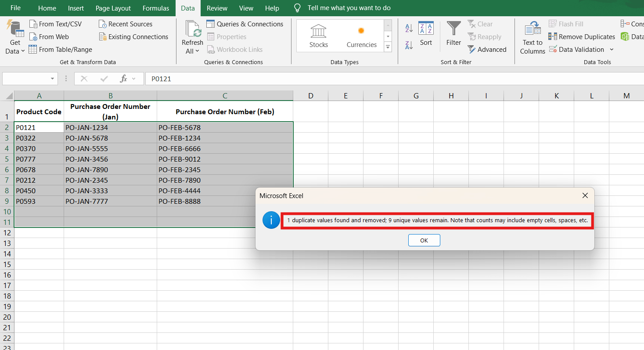This screenshot has height=350, width=644.
Task: Launch Text to Columns wizard
Action: coord(532,38)
